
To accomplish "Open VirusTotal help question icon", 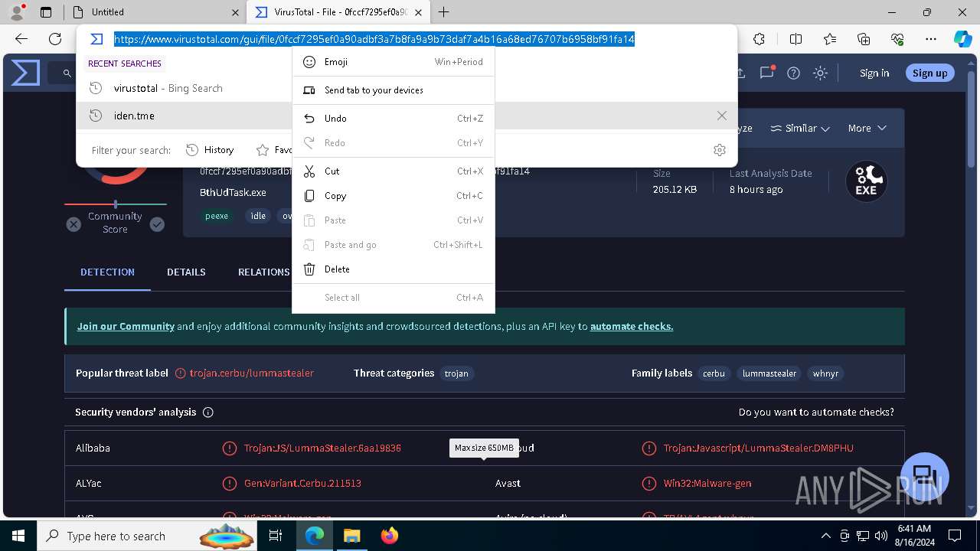I will pyautogui.click(x=794, y=73).
